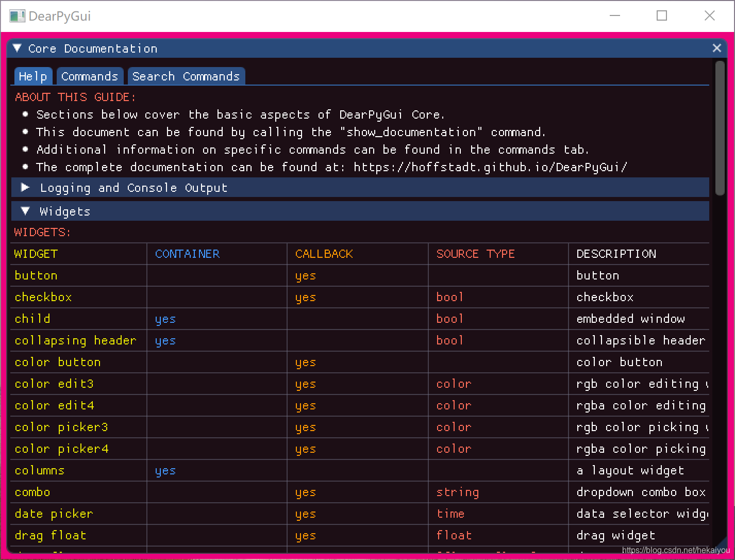Click the WIDGET column header

(36, 254)
